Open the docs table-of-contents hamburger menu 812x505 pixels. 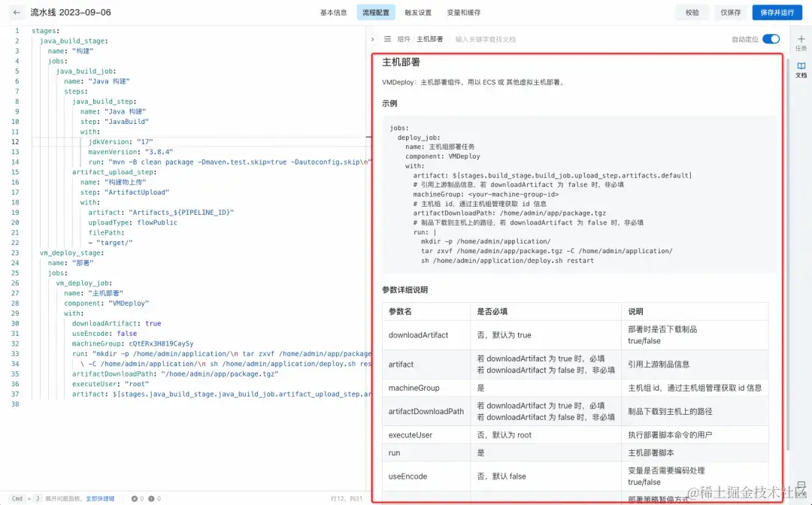[387, 39]
